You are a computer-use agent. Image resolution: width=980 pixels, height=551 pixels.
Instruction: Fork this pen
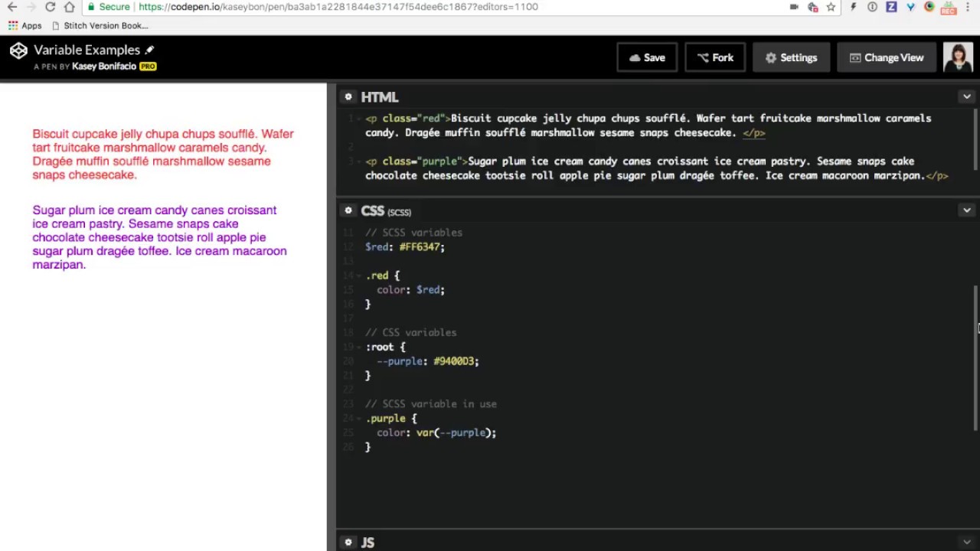(x=715, y=57)
